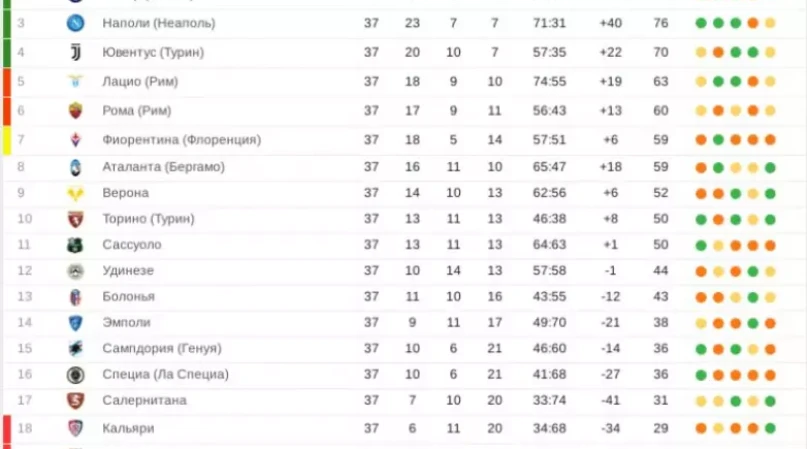Click the Bologna club logo

coord(75,297)
